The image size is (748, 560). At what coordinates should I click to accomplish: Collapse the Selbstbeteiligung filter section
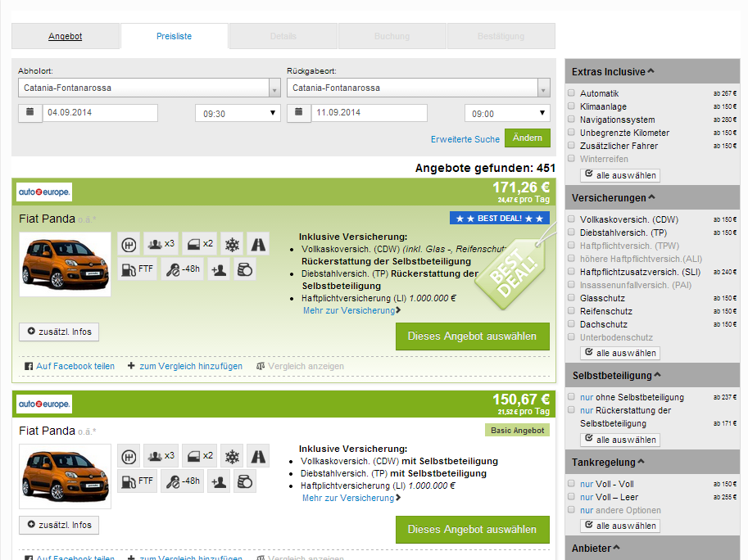click(x=616, y=376)
